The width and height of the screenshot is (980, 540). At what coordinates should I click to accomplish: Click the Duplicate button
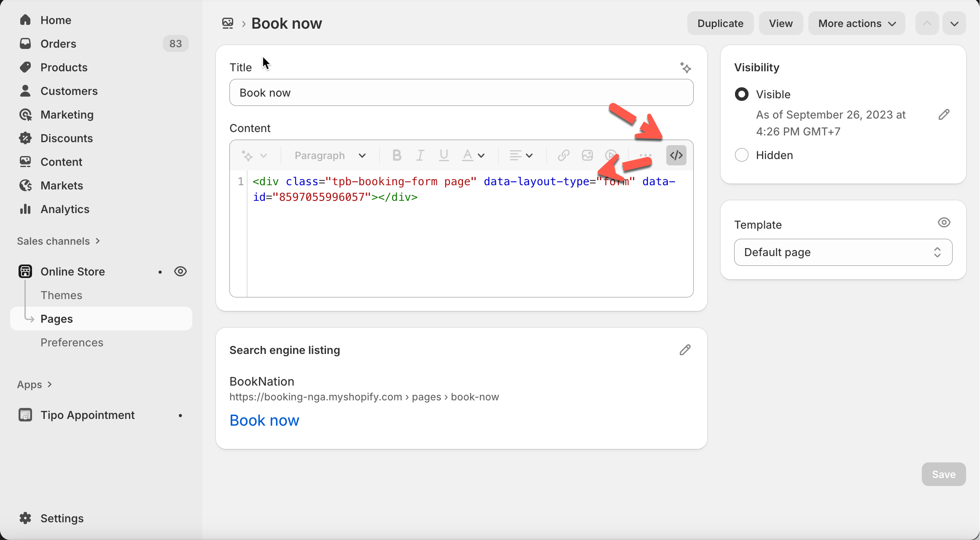720,24
